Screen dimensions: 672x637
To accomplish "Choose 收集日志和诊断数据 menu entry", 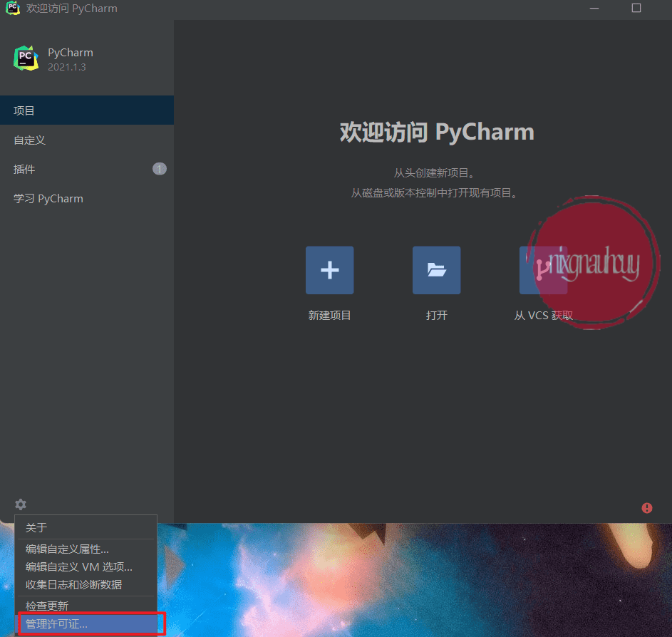I will point(86,584).
